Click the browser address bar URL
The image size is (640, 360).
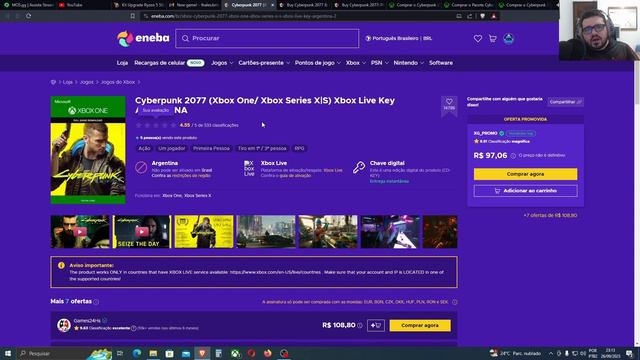pyautogui.click(x=244, y=16)
